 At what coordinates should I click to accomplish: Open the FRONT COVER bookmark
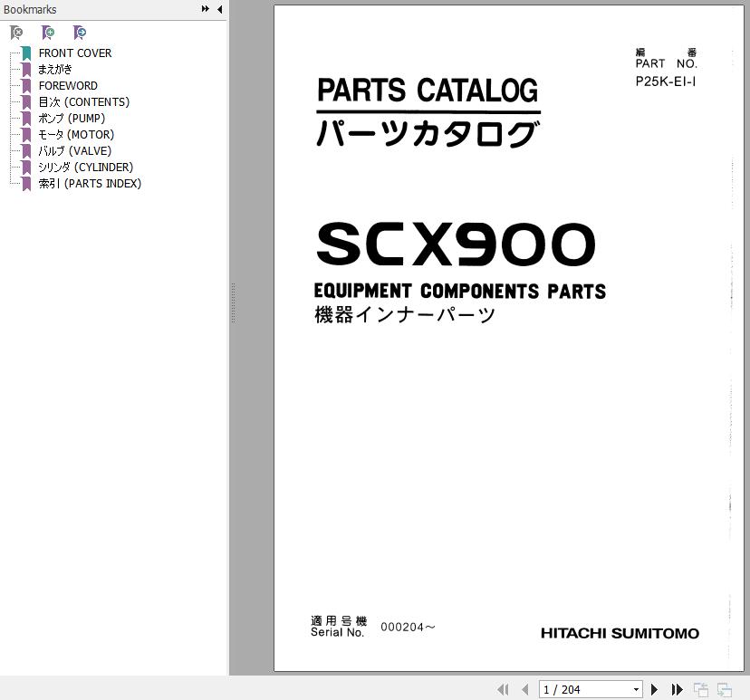click(x=75, y=53)
